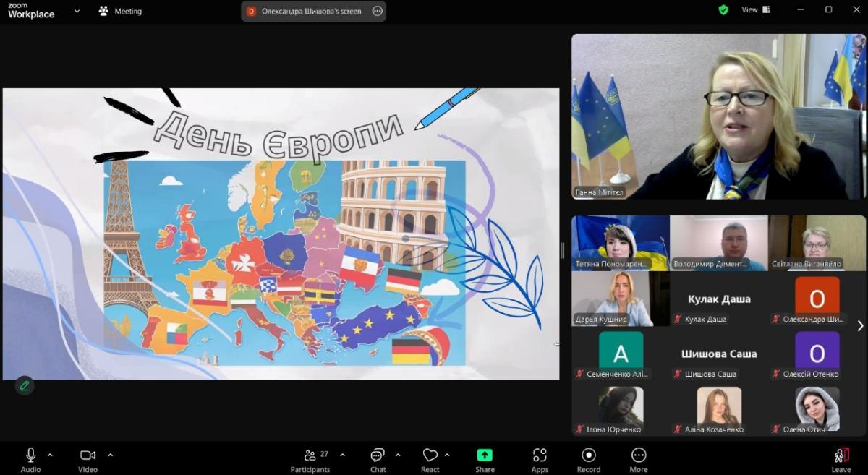Image resolution: width=868 pixels, height=475 pixels.
Task: Open the Chat panel
Action: tap(378, 459)
